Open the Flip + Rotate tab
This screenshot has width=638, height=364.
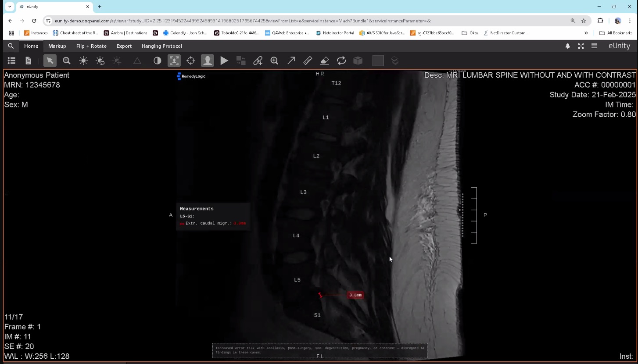click(x=91, y=46)
